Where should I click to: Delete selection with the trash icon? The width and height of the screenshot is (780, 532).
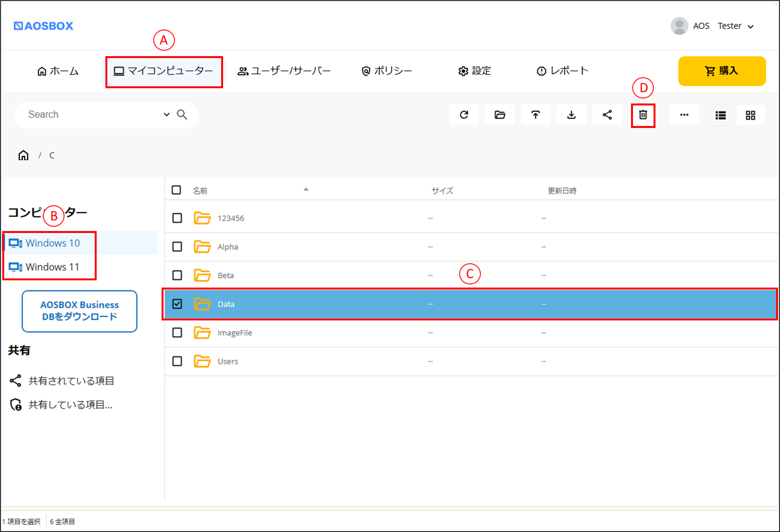point(643,115)
